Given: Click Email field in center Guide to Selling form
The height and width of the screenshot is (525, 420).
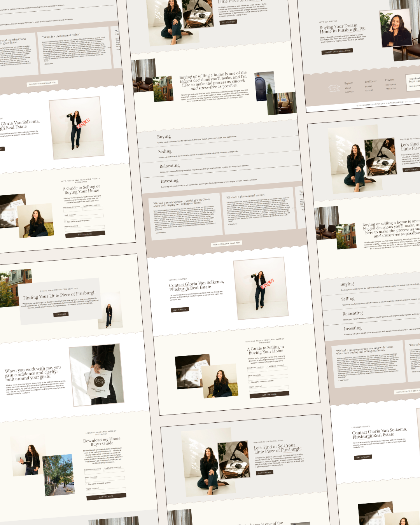Looking at the screenshot, I should [x=268, y=377].
